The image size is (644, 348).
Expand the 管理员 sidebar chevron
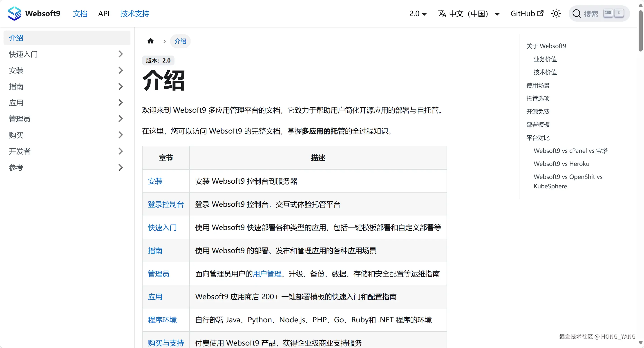[121, 119]
